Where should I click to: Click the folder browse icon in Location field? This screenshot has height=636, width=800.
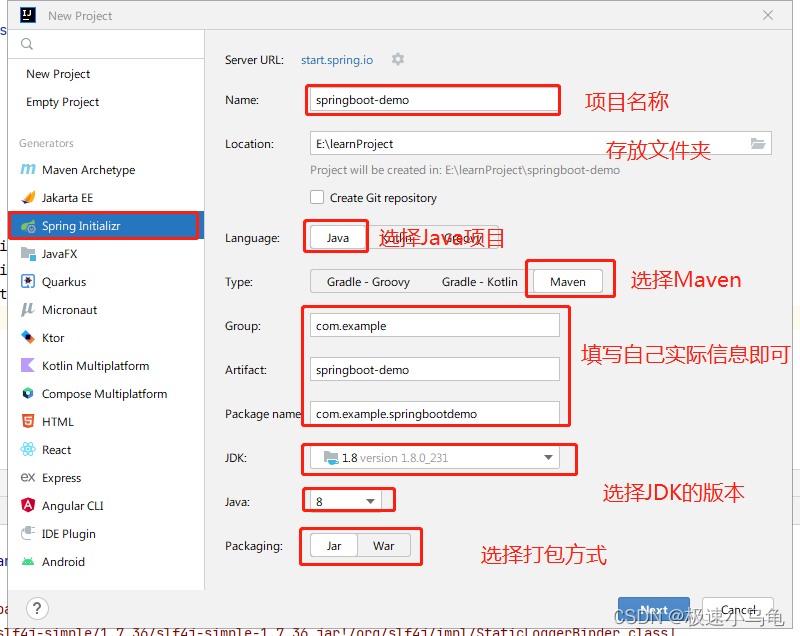coord(758,143)
